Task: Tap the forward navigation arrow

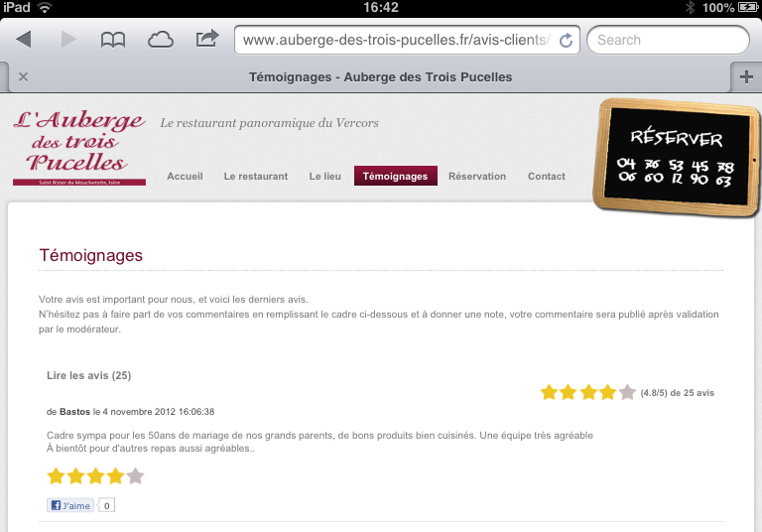Action: (x=68, y=40)
